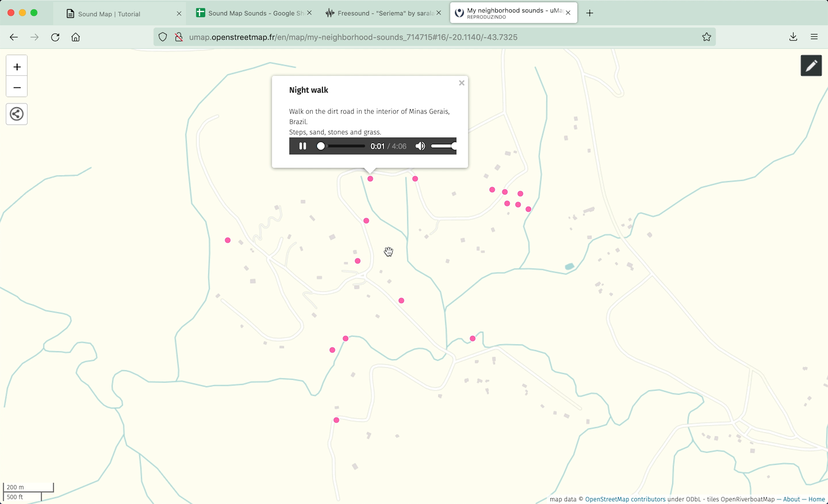This screenshot has width=828, height=504.
Task: Open the share and download panel
Action: tap(17, 114)
